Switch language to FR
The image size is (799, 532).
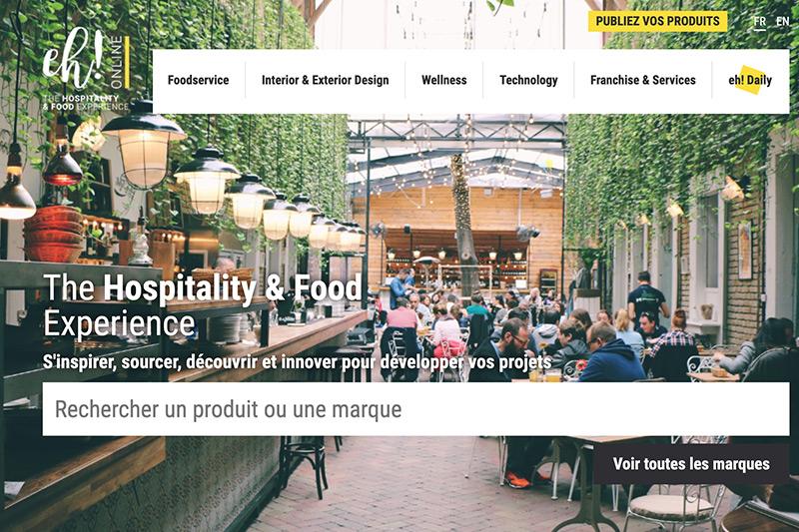coord(760,22)
